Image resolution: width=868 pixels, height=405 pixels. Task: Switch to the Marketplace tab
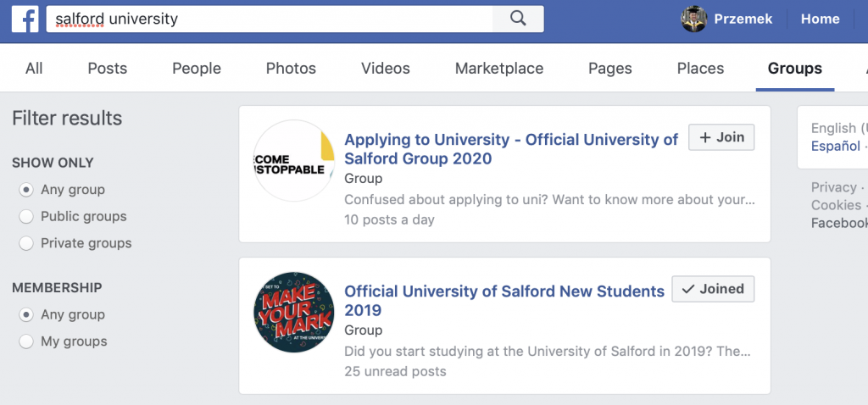(x=499, y=68)
